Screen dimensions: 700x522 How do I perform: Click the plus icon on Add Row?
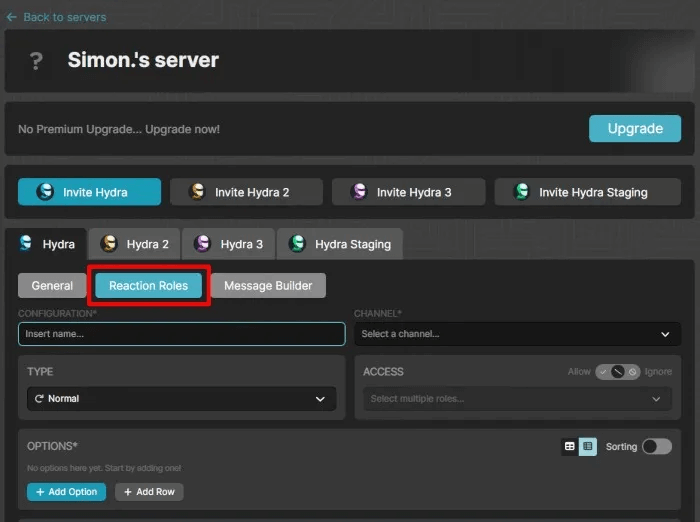pos(128,492)
